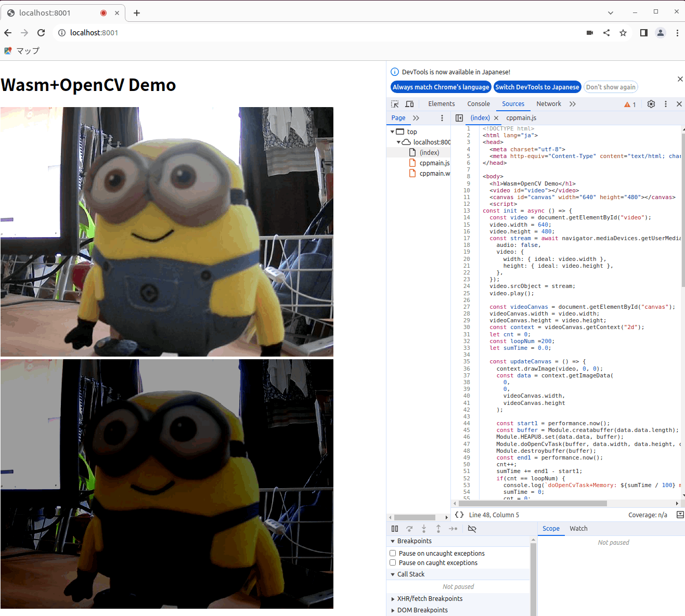
Task: Close the (index) editor tab
Action: pos(496,118)
